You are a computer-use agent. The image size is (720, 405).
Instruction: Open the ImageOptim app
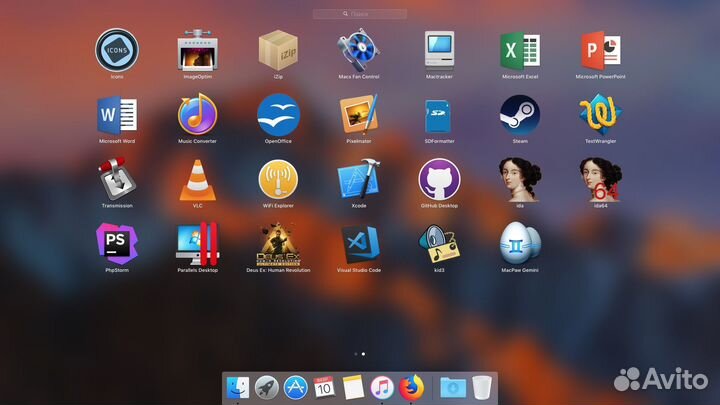tap(197, 49)
